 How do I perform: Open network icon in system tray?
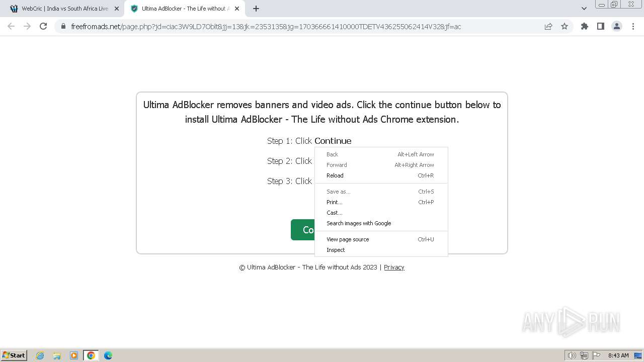(584, 355)
